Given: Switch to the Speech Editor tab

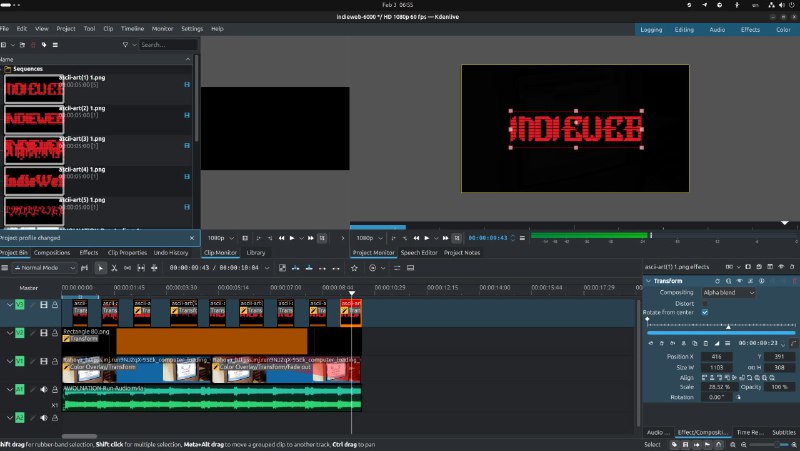Looking at the screenshot, I should tap(418, 253).
